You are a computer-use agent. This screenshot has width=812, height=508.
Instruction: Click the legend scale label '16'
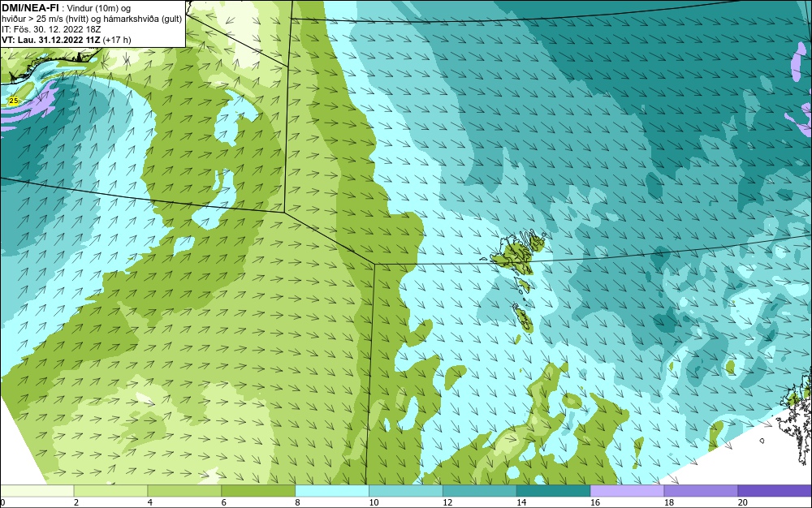[x=595, y=502]
